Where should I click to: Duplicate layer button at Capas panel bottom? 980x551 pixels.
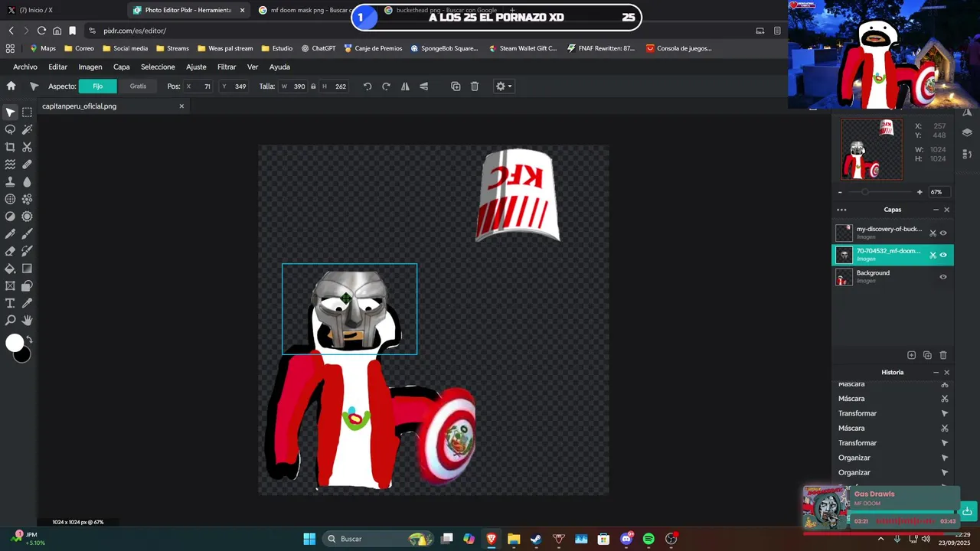click(927, 355)
